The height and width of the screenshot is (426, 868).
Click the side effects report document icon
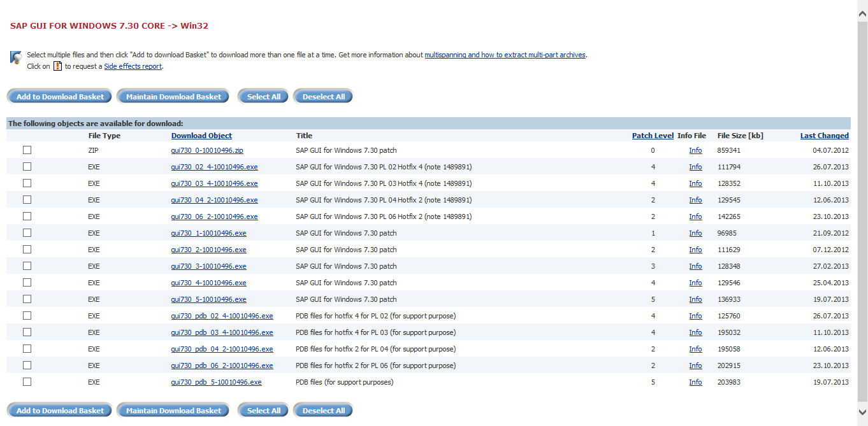pyautogui.click(x=57, y=66)
